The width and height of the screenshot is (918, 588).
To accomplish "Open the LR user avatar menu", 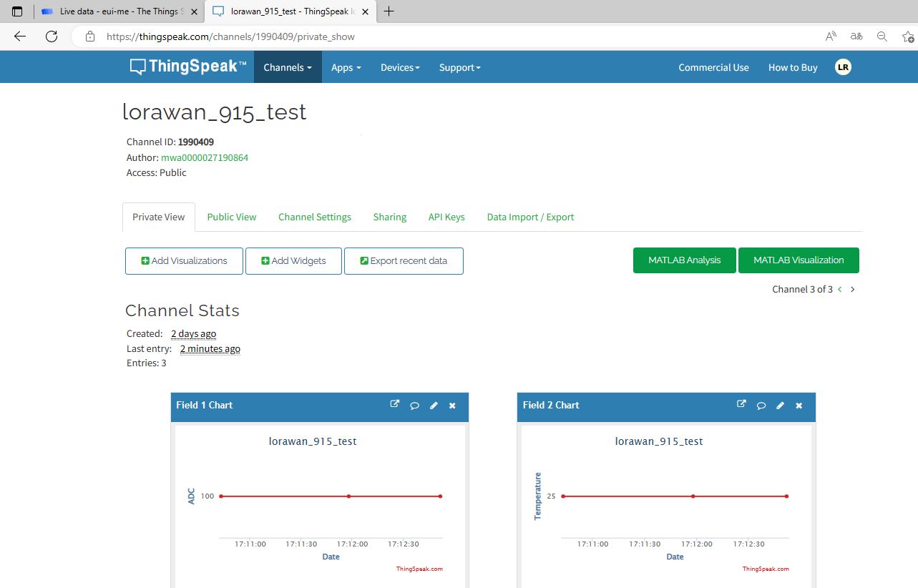I will pos(843,67).
